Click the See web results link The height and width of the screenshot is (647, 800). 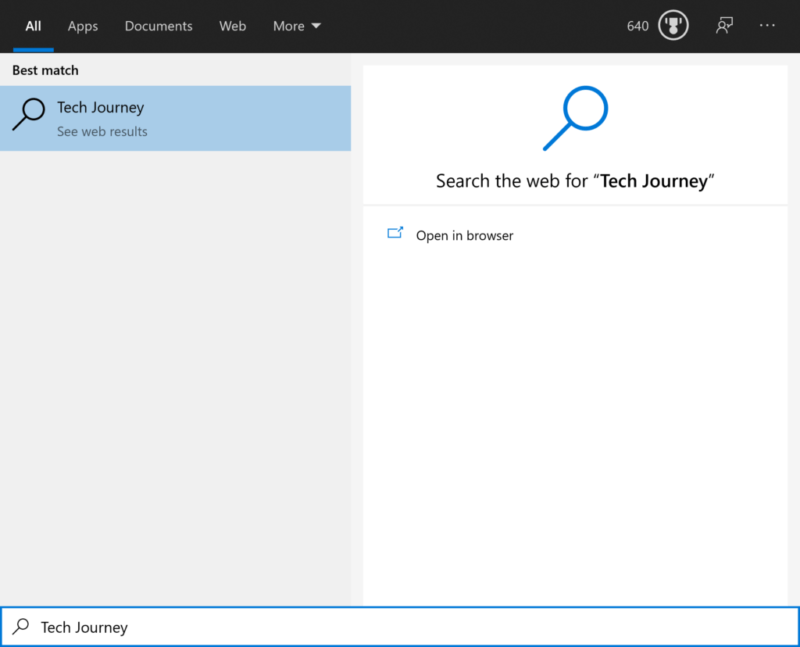(101, 131)
